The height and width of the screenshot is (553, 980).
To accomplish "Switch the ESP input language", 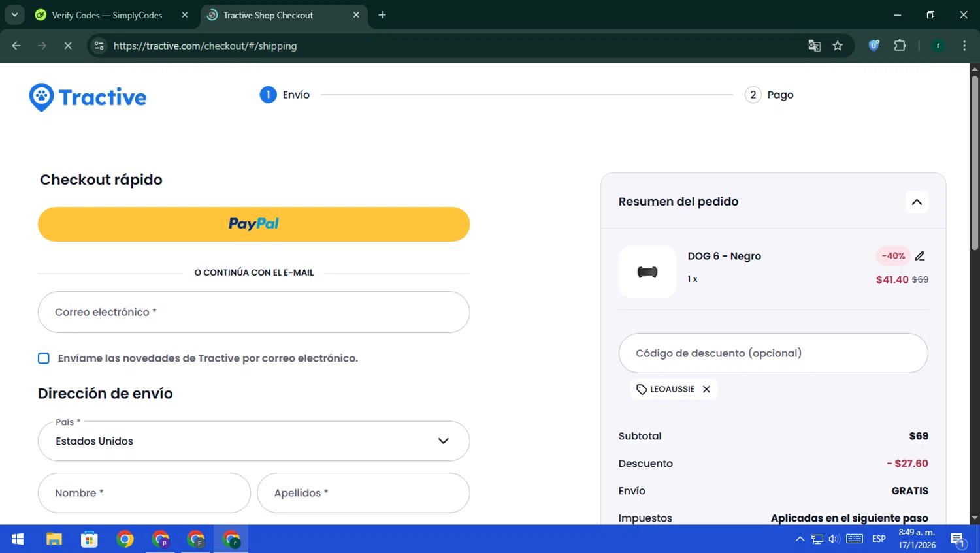I will (x=879, y=539).
